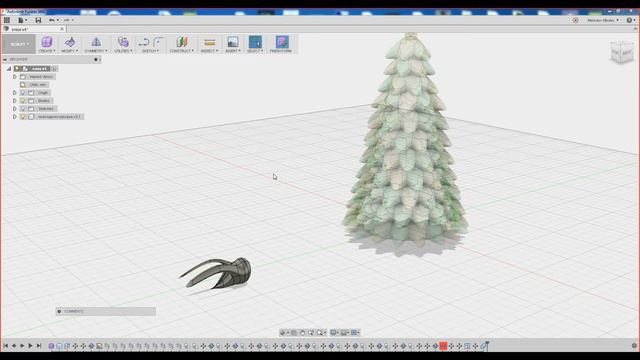The image size is (640, 360).
Task: Open the Help question mark menu
Action: (x=630, y=20)
